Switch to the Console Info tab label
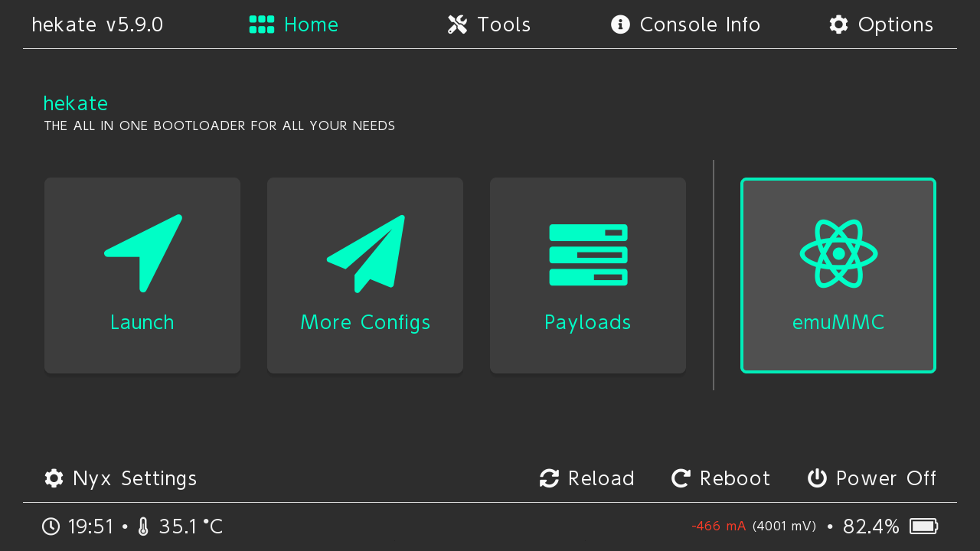This screenshot has width=980, height=551. click(700, 24)
